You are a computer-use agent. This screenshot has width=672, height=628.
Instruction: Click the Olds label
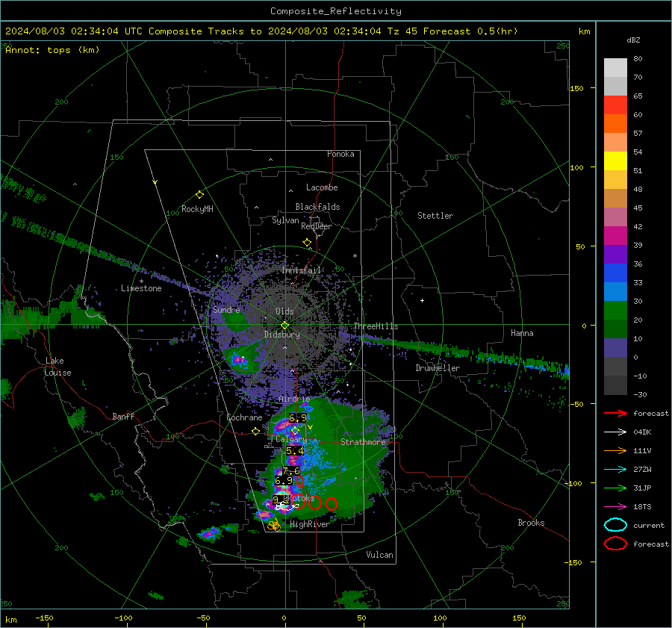click(x=284, y=311)
